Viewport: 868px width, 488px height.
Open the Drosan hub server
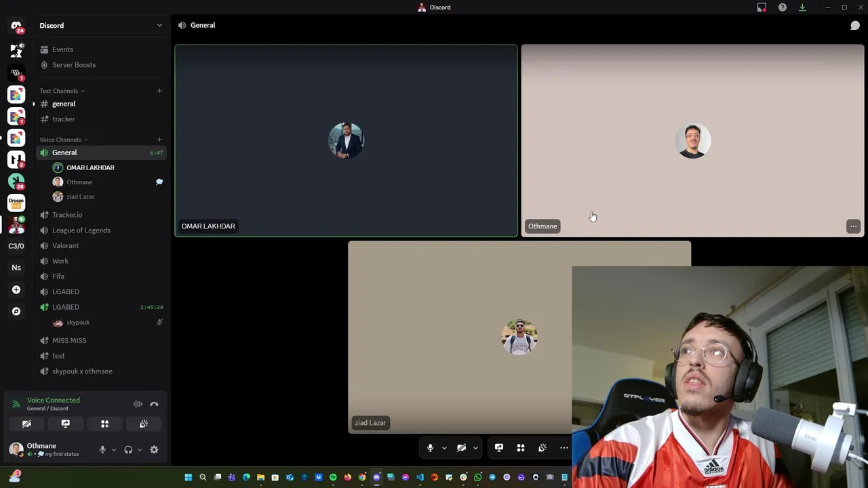[16, 203]
